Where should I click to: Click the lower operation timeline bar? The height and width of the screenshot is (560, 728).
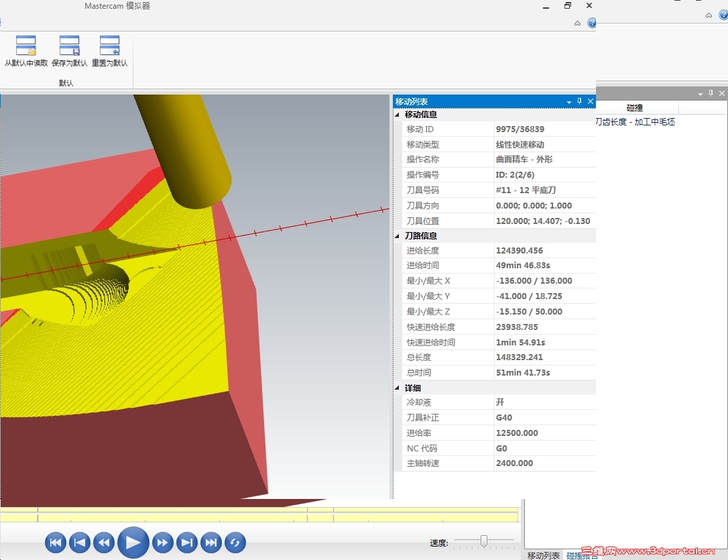click(x=259, y=517)
